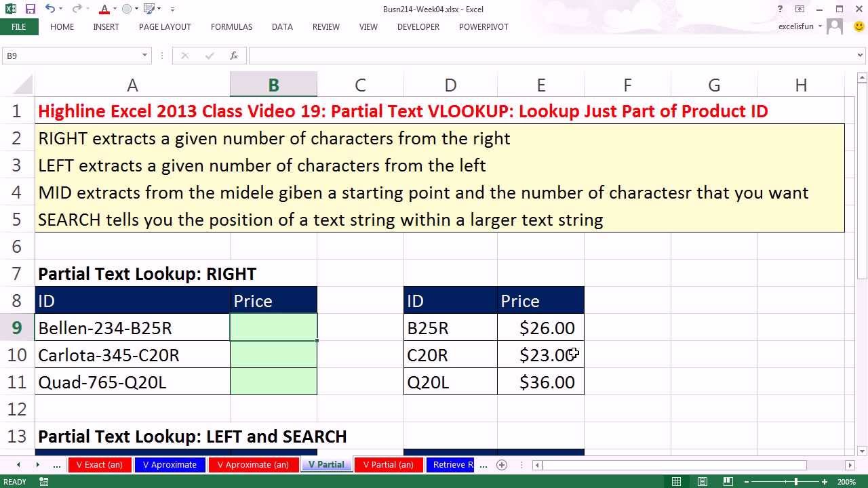868x488 pixels.
Task: Click the Undo arrow icon
Action: coord(50,9)
